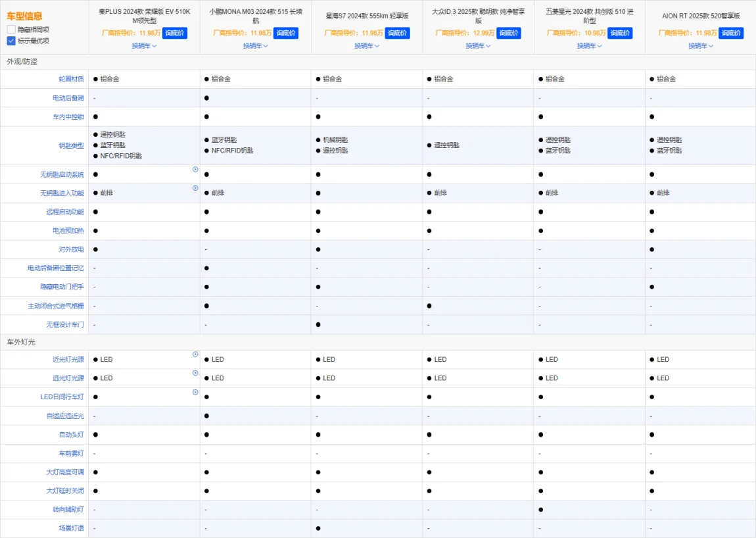Viewport: 756px width, 538px height.
Task: Click NFC/RFID钥匙 in the 小鹏MONA M03 column
Action: click(233, 151)
